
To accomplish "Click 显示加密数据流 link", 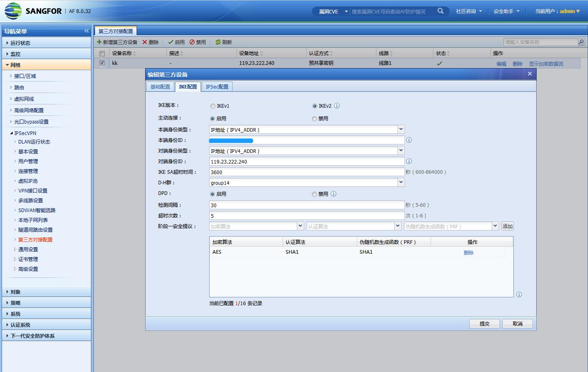I will tap(546, 64).
